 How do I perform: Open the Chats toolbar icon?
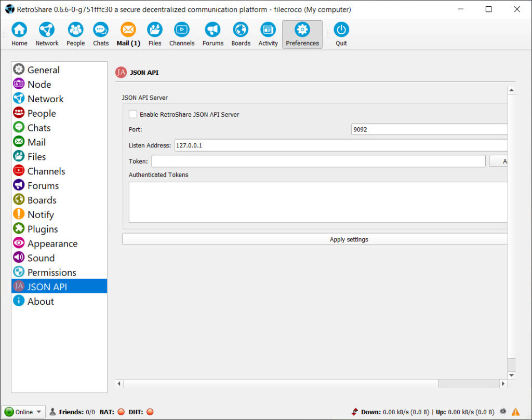tap(101, 34)
